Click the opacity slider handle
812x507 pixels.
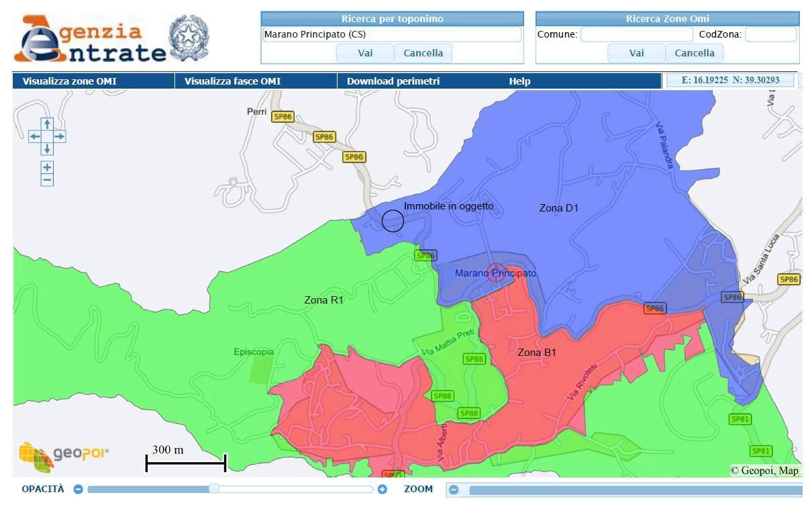pyautogui.click(x=214, y=489)
